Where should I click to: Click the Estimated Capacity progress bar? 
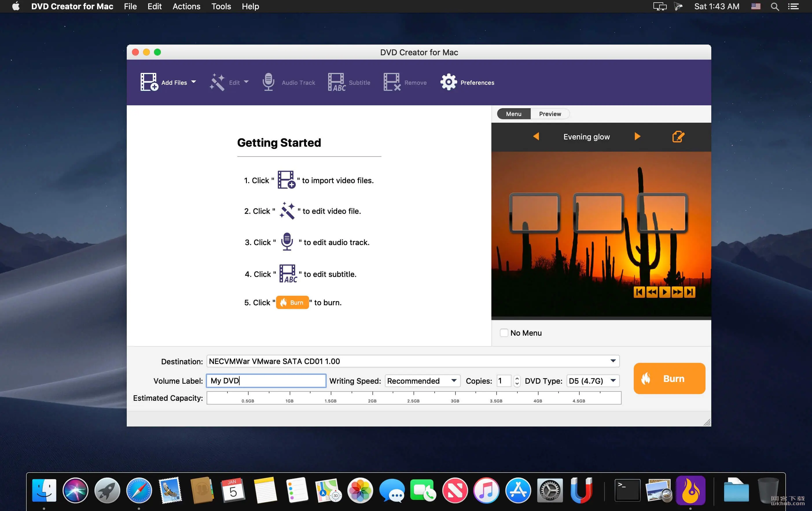click(413, 400)
